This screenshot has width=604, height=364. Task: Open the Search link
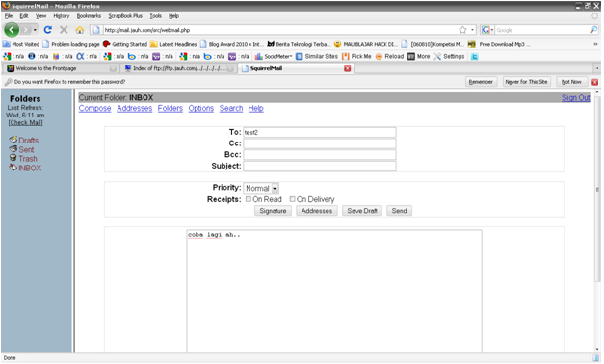coord(231,109)
